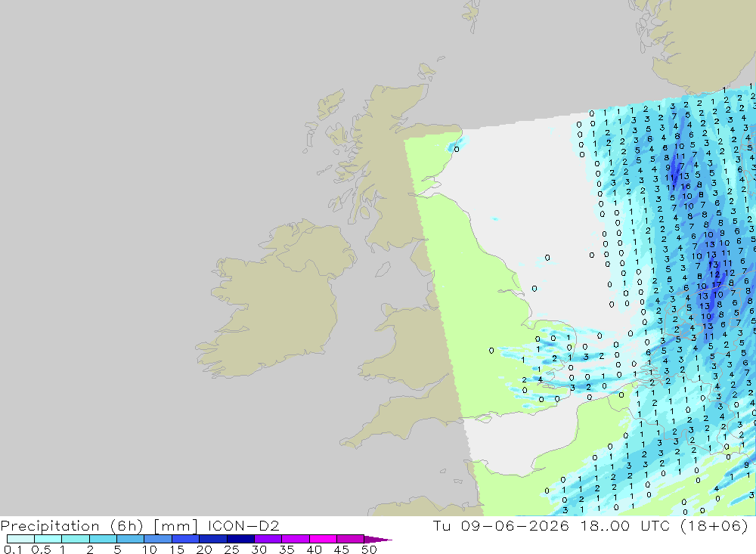Click the "15" legend scale label
This screenshot has height=554, width=756.
pyautogui.click(x=176, y=549)
